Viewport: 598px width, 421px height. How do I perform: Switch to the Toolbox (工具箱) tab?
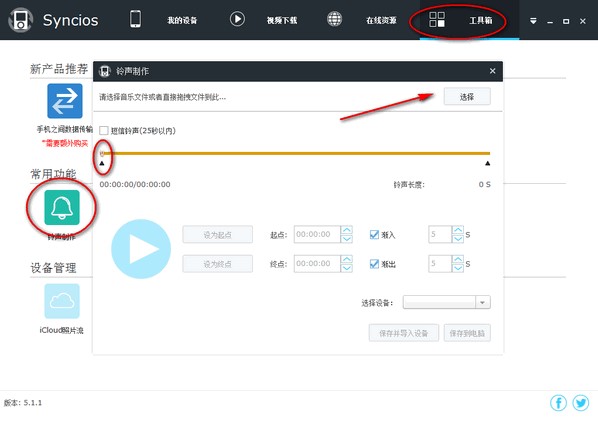point(481,21)
